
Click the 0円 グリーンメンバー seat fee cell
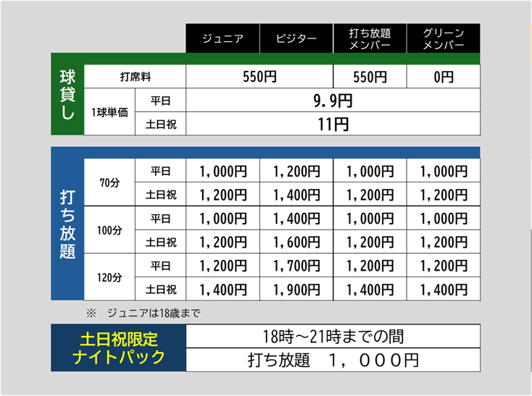pos(443,77)
